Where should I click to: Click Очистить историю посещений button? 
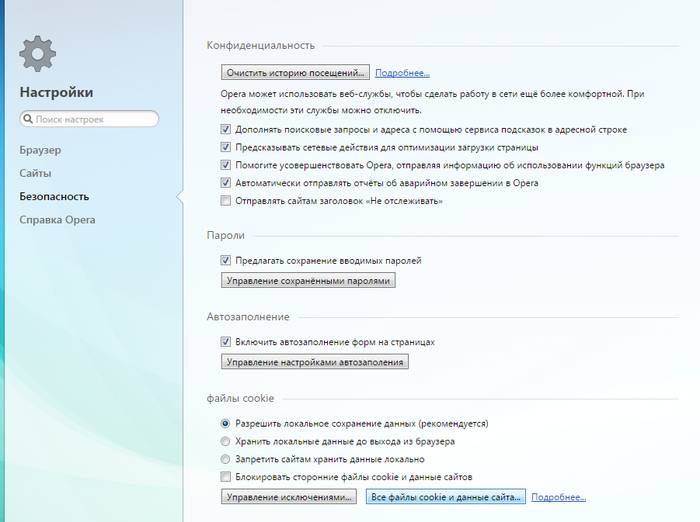pyautogui.click(x=295, y=72)
